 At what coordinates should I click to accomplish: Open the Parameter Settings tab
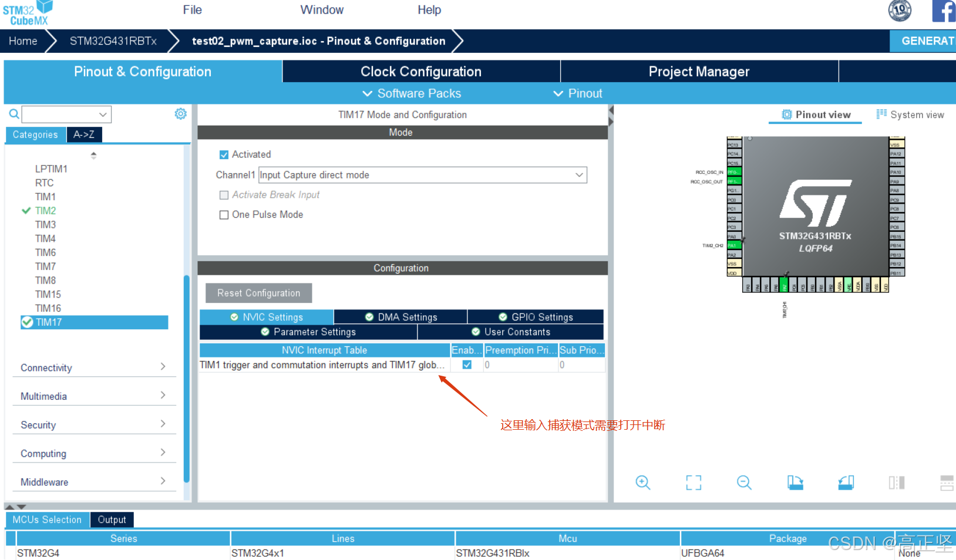tap(308, 332)
